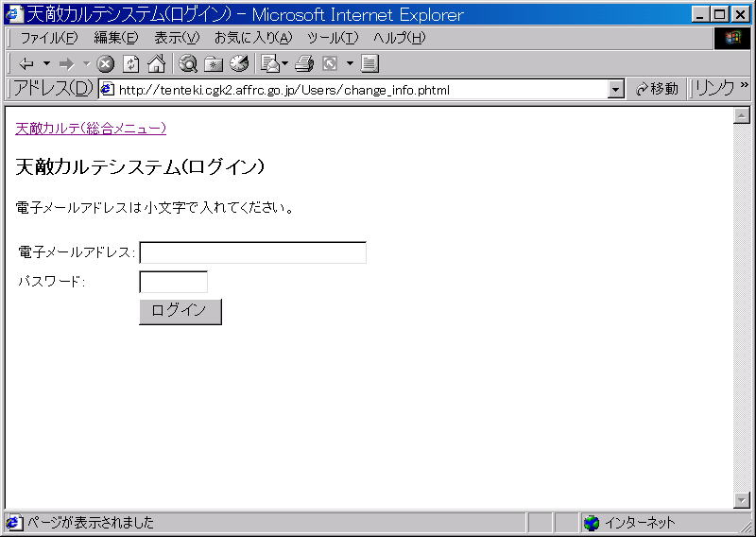The image size is (756, 537).
Task: Click the 移動 (Go) button
Action: [658, 89]
